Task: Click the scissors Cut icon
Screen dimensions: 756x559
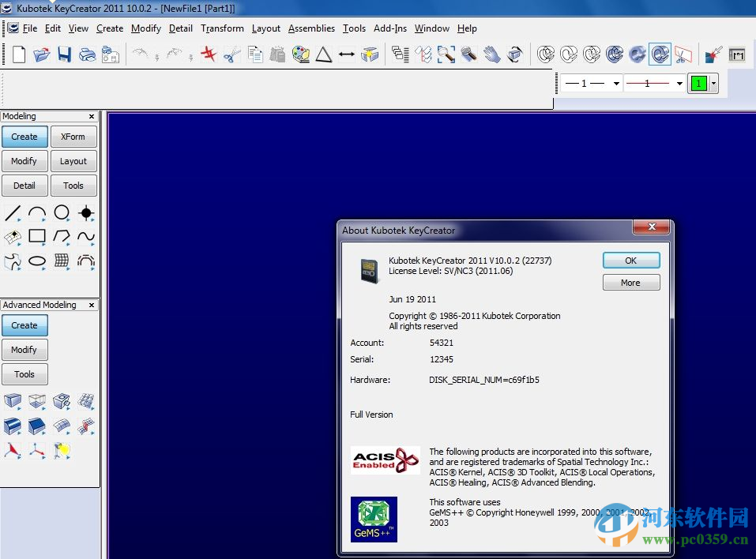Action: coord(232,55)
